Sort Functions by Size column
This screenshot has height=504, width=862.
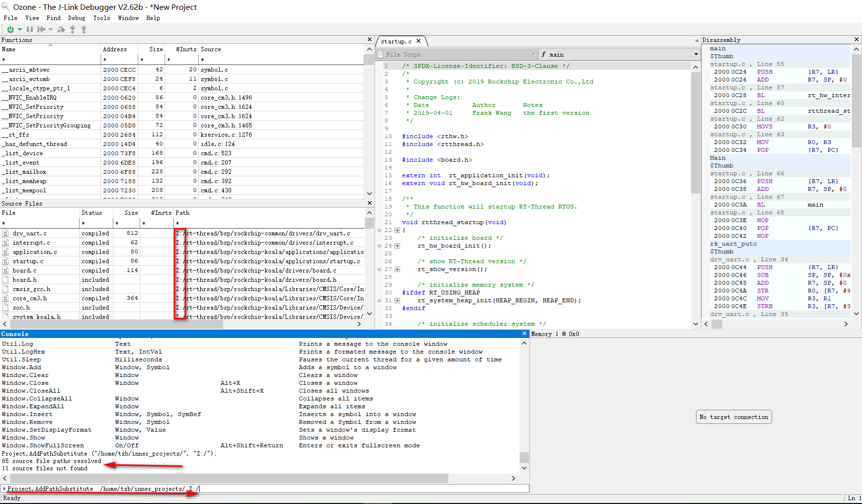click(x=152, y=49)
